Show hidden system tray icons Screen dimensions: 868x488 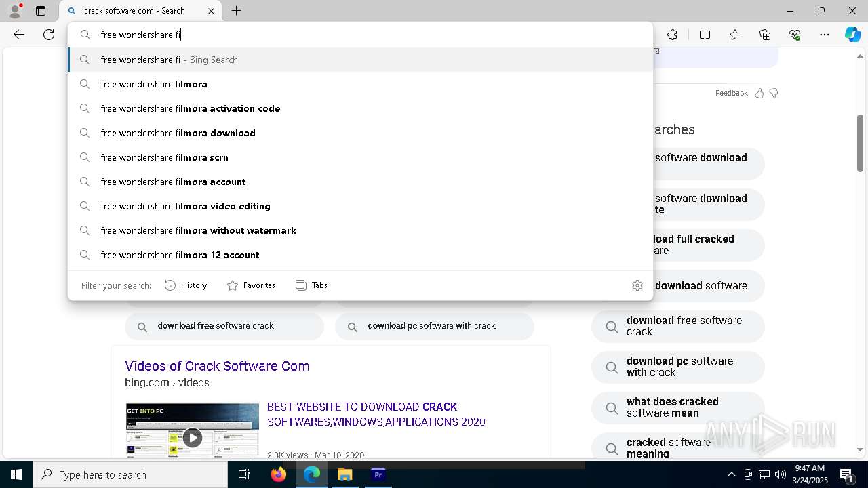[732, 474]
